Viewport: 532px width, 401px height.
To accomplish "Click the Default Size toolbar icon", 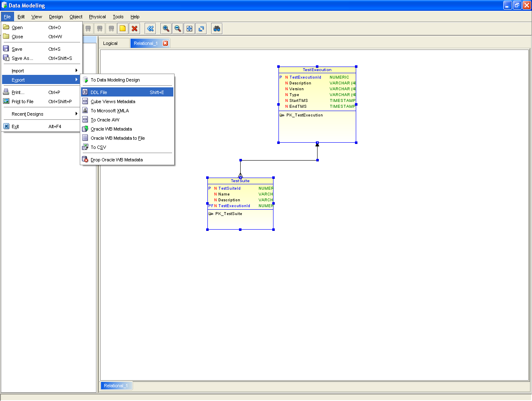I will pyautogui.click(x=201, y=28).
